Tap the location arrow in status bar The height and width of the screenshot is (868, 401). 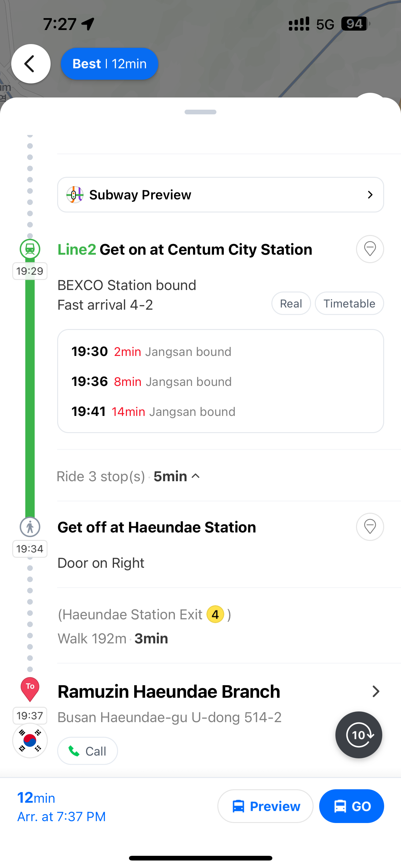click(88, 24)
